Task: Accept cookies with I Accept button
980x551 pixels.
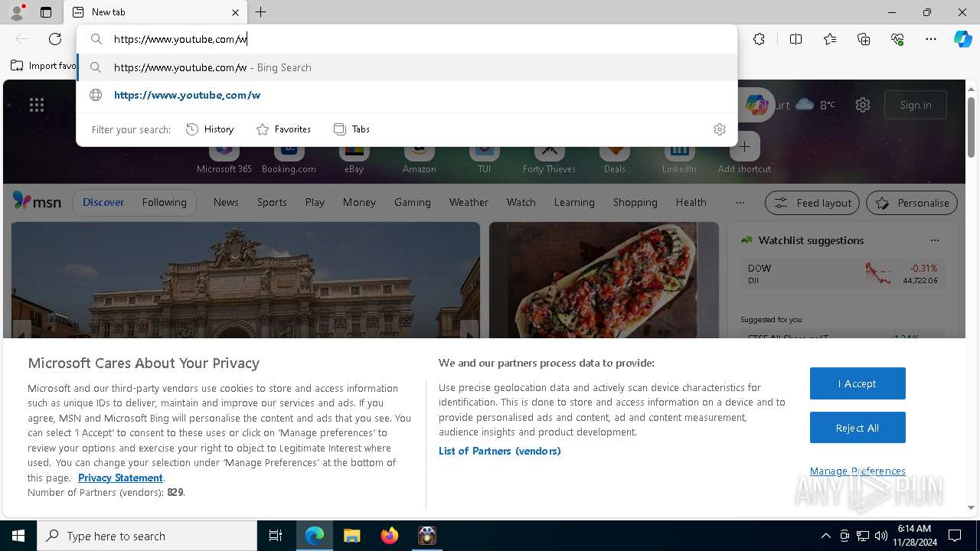Action: click(x=857, y=383)
